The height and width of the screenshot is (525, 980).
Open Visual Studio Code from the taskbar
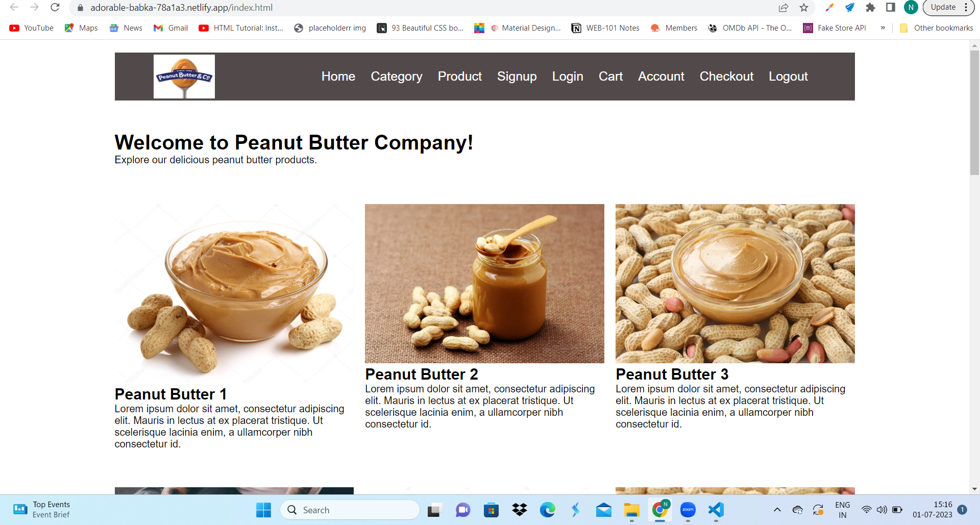(x=716, y=510)
